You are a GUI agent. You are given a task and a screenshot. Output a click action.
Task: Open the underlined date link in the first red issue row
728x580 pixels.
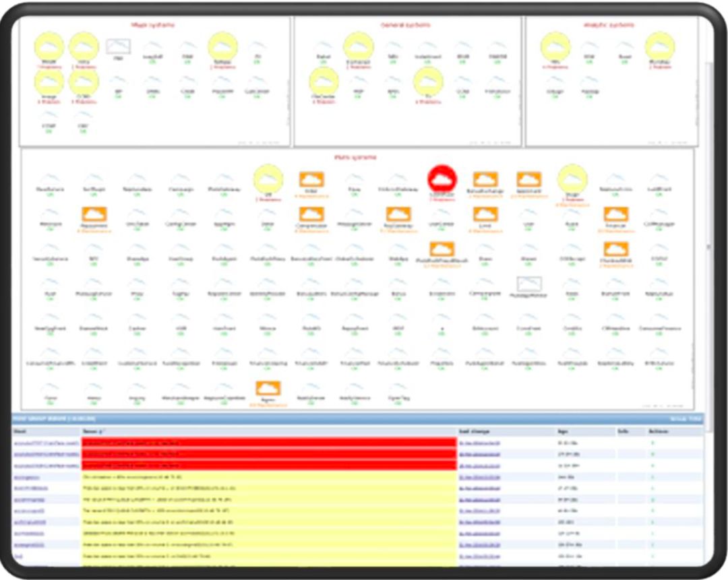point(480,443)
